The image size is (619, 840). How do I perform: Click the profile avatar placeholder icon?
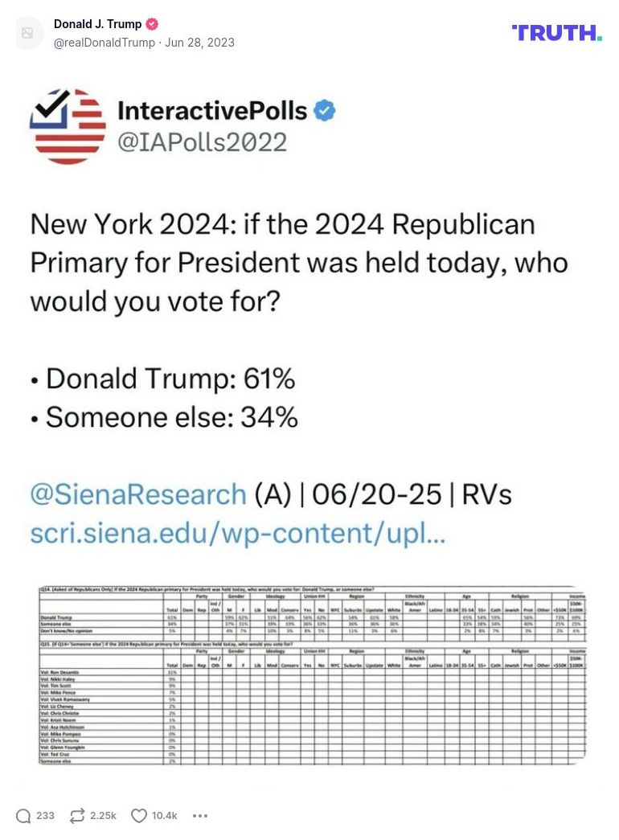27,33
